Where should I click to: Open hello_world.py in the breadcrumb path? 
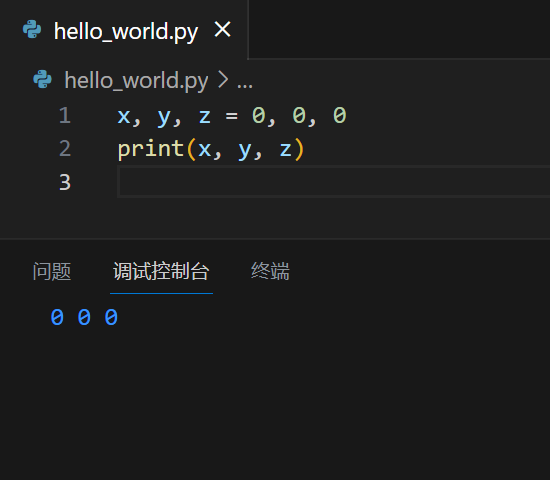(136, 81)
